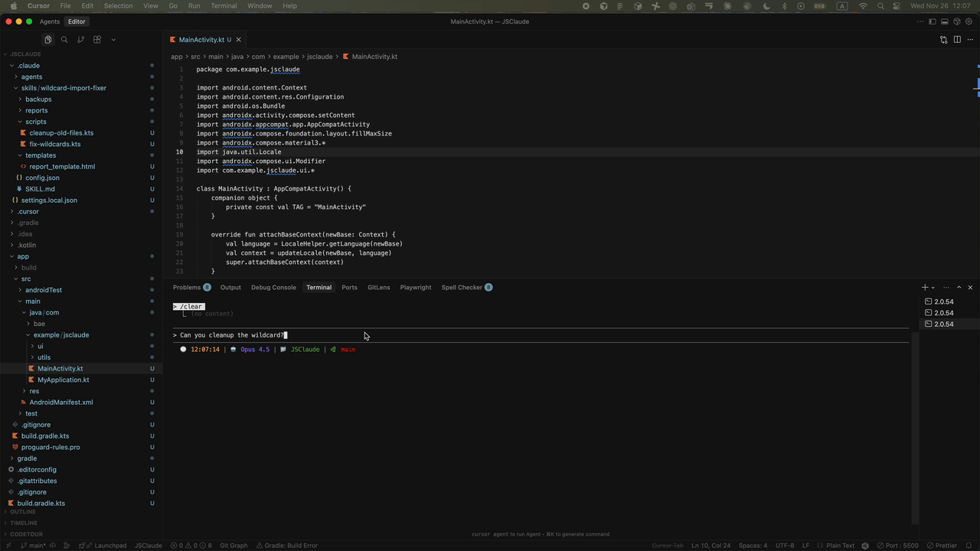Open changes compare icon in editor toolbar
Image resolution: width=980 pixels, height=551 pixels.
pos(943,40)
